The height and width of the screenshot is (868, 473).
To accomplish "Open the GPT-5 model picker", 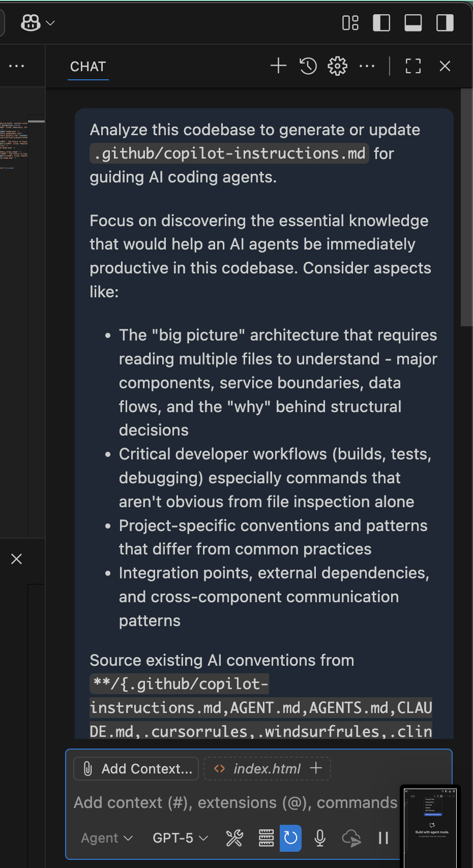I will [x=179, y=838].
